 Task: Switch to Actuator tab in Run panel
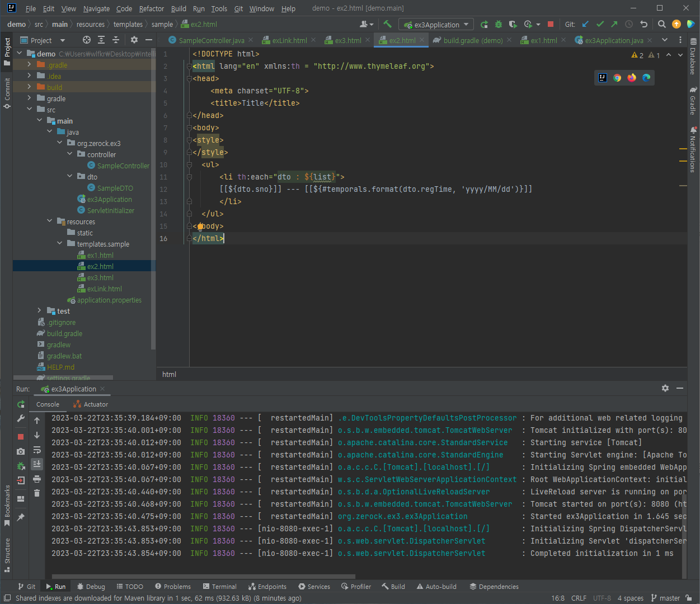pos(91,404)
